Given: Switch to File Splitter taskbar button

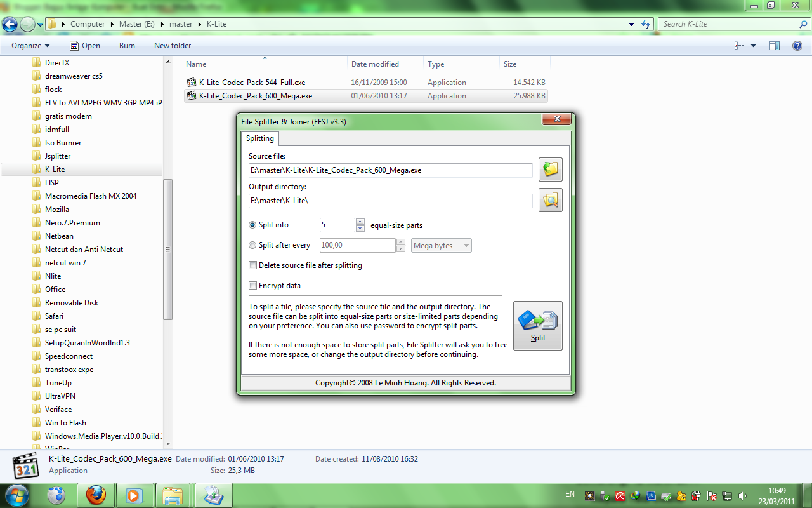Looking at the screenshot, I should point(213,495).
